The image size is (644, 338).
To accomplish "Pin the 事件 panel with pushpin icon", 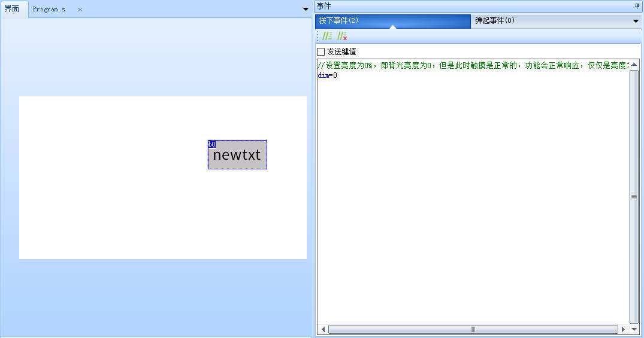I will pyautogui.click(x=637, y=6).
